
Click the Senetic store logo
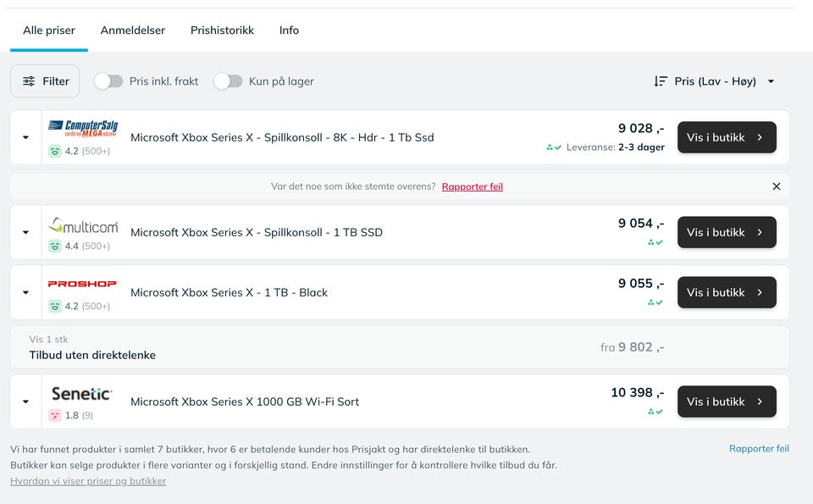click(81, 394)
